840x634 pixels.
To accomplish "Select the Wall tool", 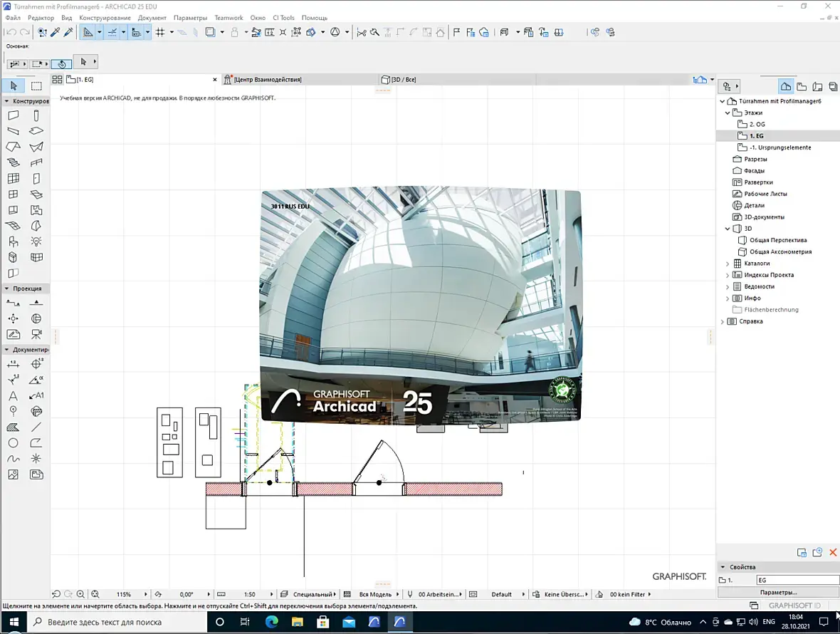I will [14, 115].
